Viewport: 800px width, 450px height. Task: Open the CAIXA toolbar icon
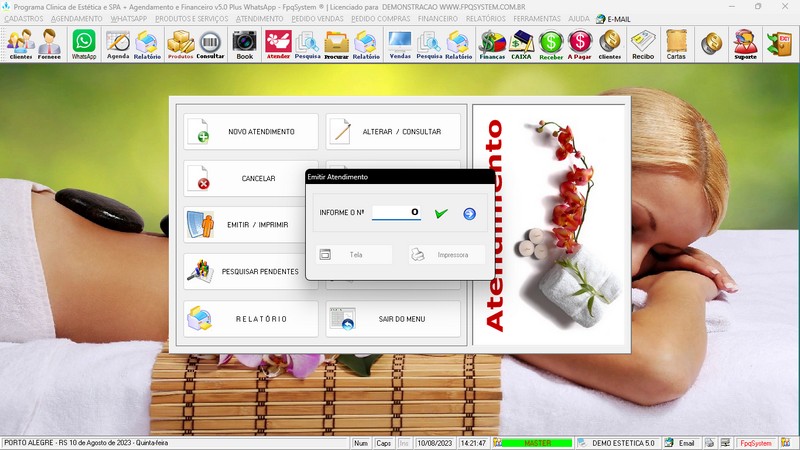pos(521,44)
